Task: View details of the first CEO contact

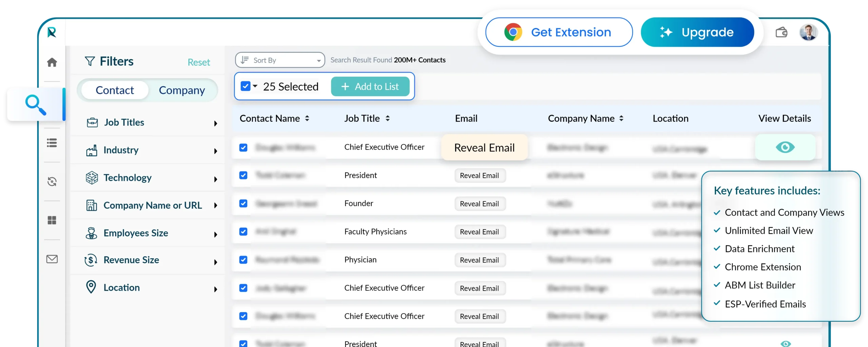Action: (786, 147)
